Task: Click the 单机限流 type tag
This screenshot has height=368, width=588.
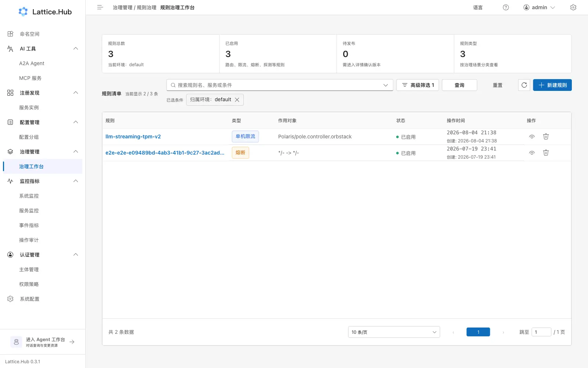Action: [x=245, y=137]
